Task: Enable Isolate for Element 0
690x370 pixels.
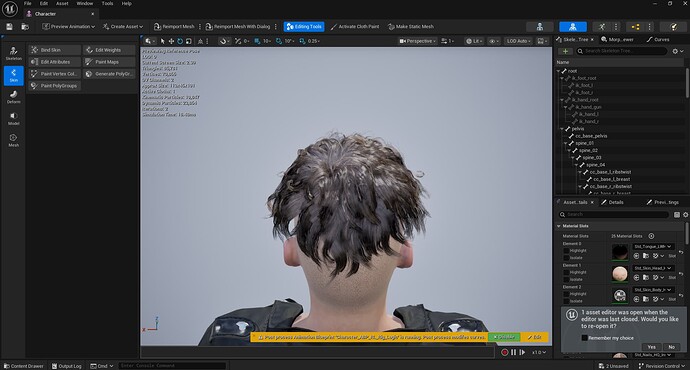Action: 566,258
